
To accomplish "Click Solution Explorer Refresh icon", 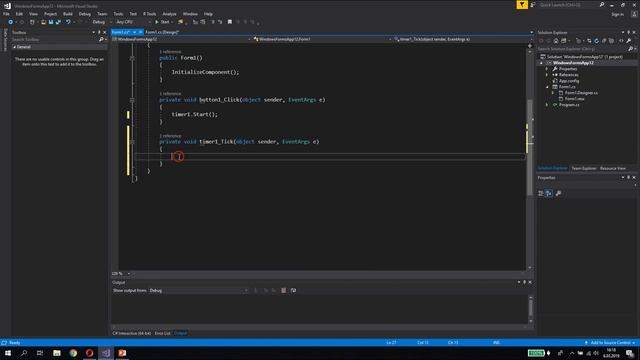I will click(x=596, y=41).
